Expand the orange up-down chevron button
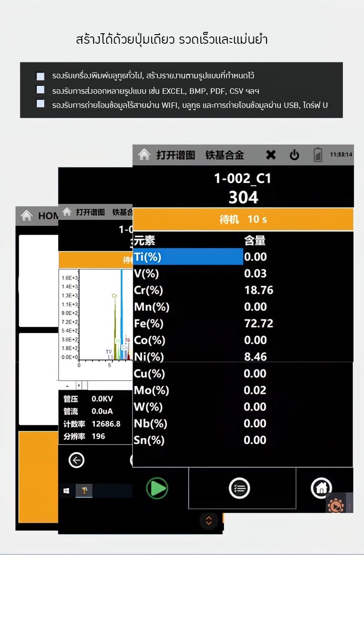Screen dimensions: 364x618 click(x=209, y=521)
